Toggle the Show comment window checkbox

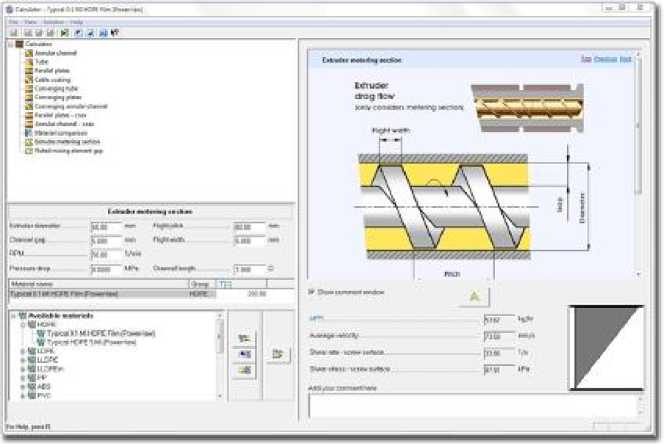(311, 292)
